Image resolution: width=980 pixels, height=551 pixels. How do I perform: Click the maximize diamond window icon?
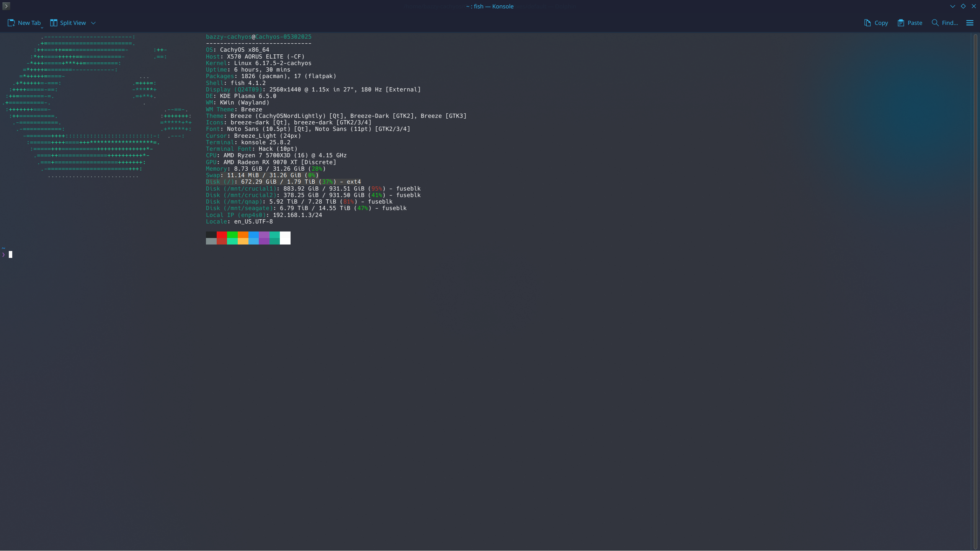[963, 6]
